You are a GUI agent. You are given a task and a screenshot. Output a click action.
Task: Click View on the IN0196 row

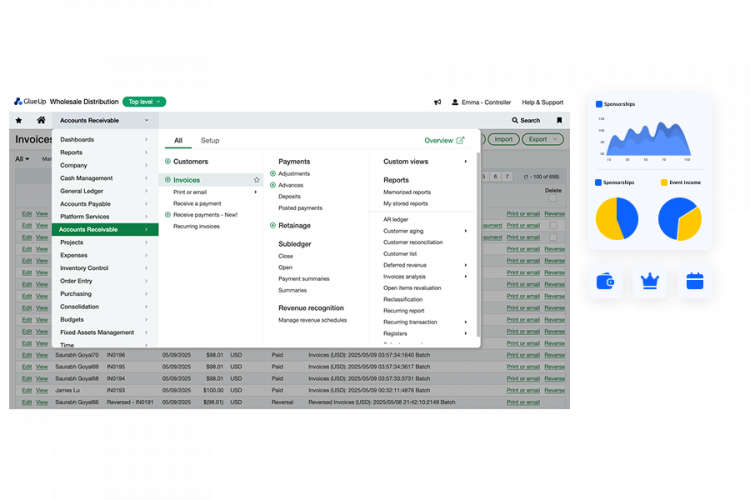[x=42, y=355]
